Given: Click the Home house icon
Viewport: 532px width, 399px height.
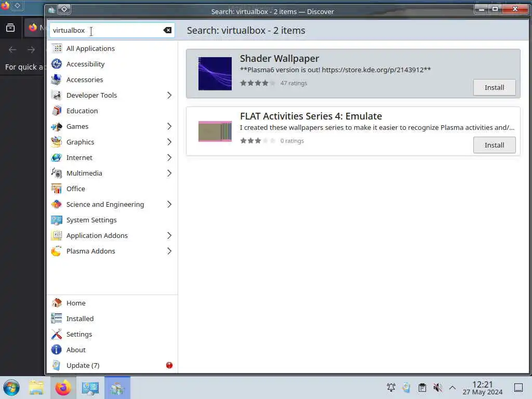Looking at the screenshot, I should 57,303.
